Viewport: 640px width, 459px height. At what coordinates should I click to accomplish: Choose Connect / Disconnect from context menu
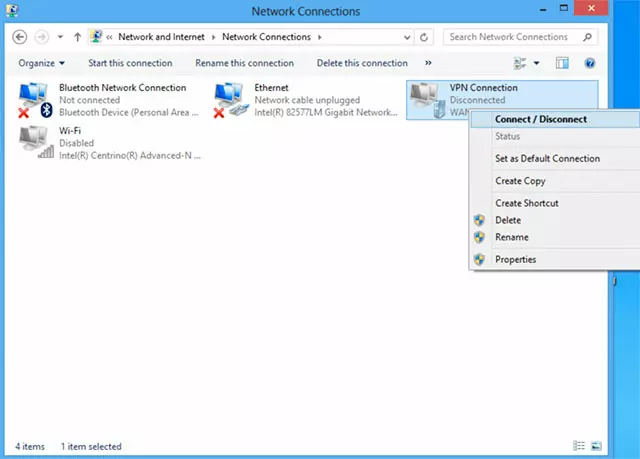(x=540, y=119)
